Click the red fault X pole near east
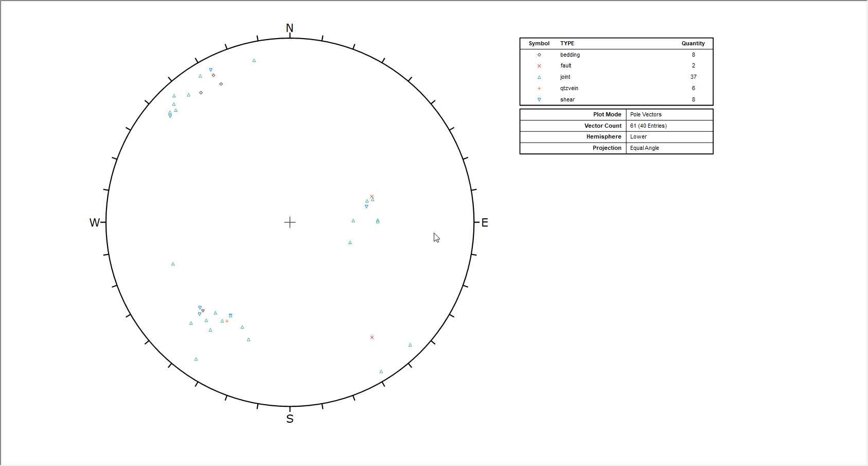Screen dimensions: 868x466 (372, 196)
